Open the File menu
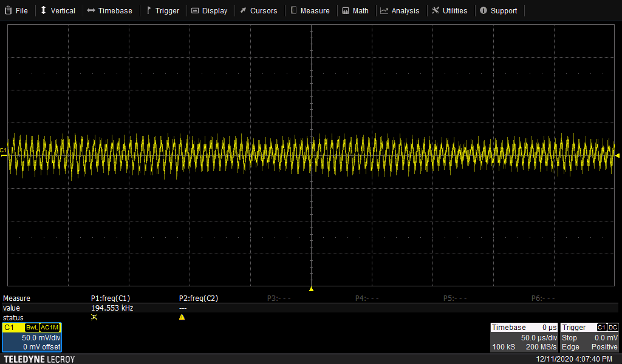 [16, 10]
